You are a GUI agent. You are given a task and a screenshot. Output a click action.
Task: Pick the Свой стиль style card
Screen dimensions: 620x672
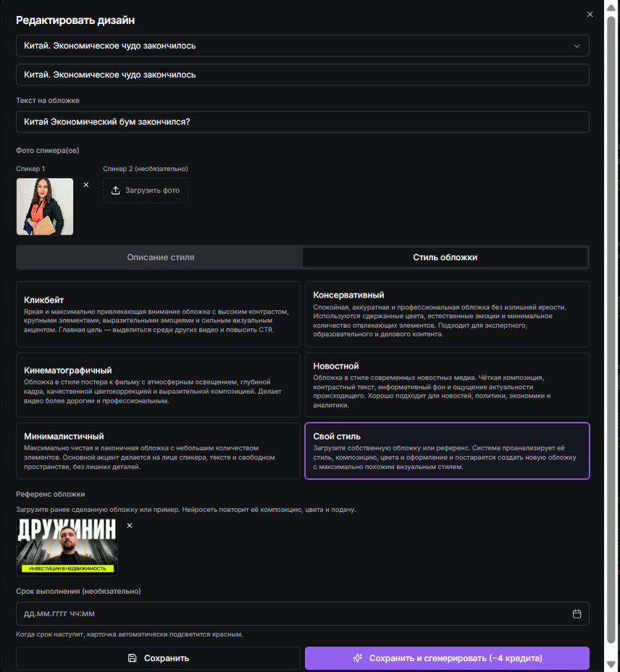coord(447,451)
